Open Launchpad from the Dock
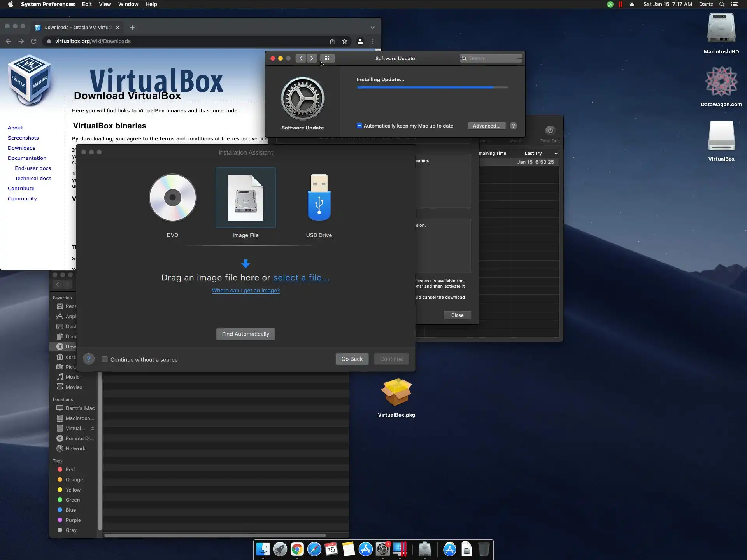Viewport: 747px width, 560px height. (280, 549)
